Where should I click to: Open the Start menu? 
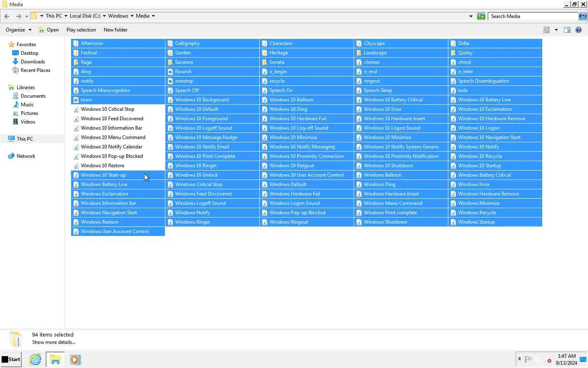tap(11, 359)
